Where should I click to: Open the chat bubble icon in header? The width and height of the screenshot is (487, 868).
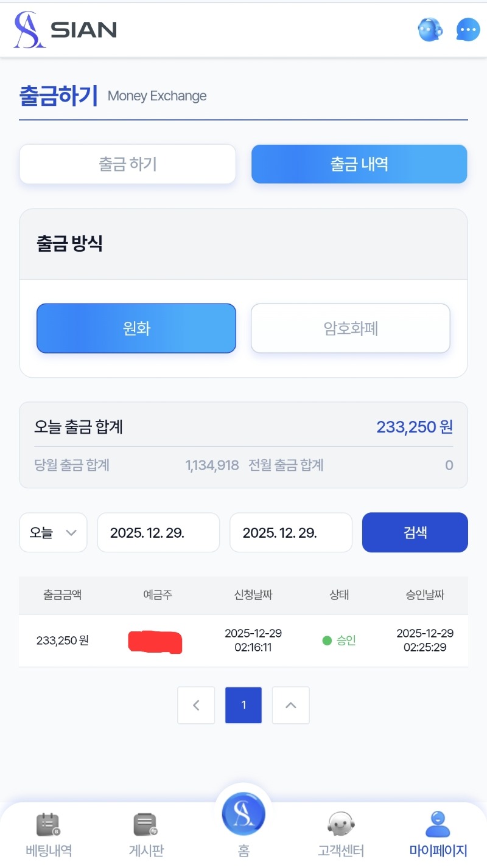click(468, 29)
